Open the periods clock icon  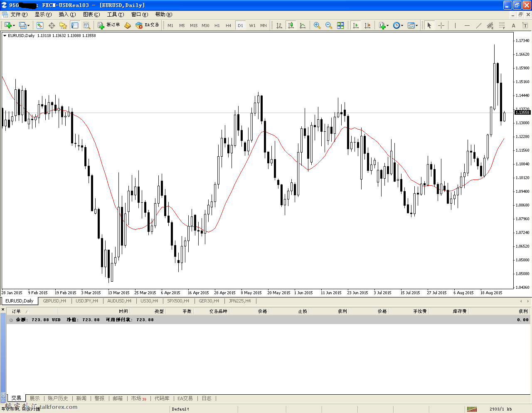pos(397,25)
